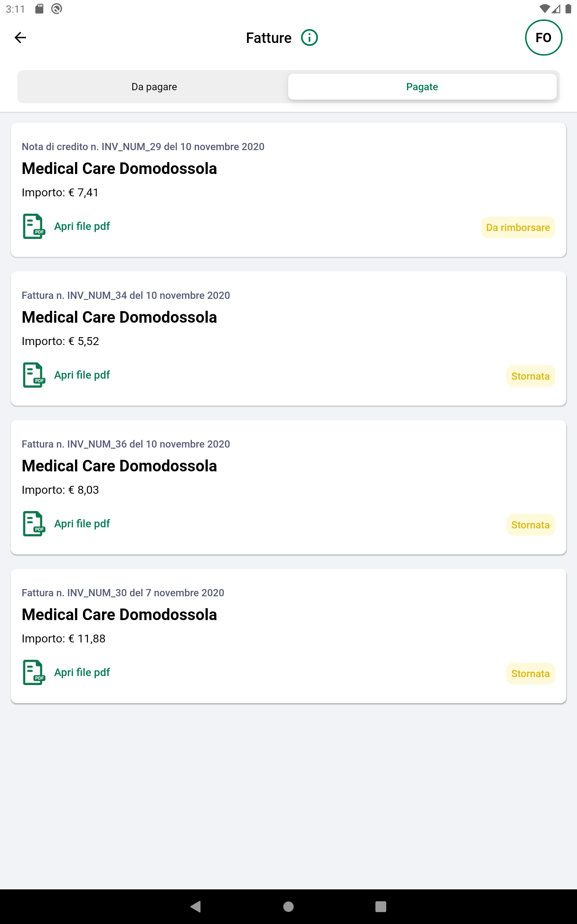Open 'Apri file pdf' for € 5,52 invoice
The image size is (577, 924).
82,375
